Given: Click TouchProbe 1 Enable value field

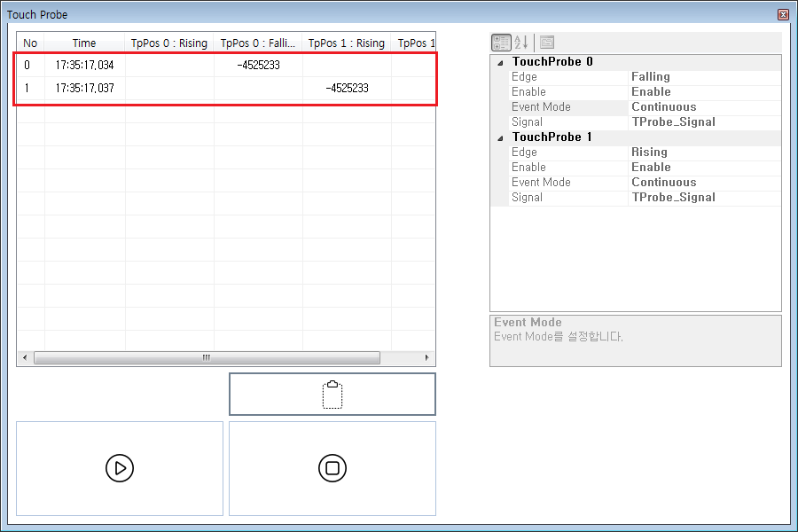Looking at the screenshot, I should [x=704, y=168].
